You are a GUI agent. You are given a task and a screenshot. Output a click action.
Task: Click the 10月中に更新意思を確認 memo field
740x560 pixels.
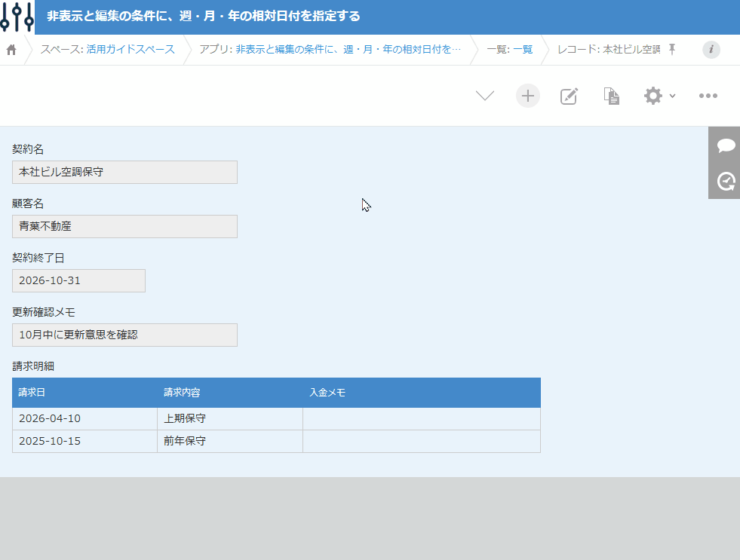coord(124,335)
